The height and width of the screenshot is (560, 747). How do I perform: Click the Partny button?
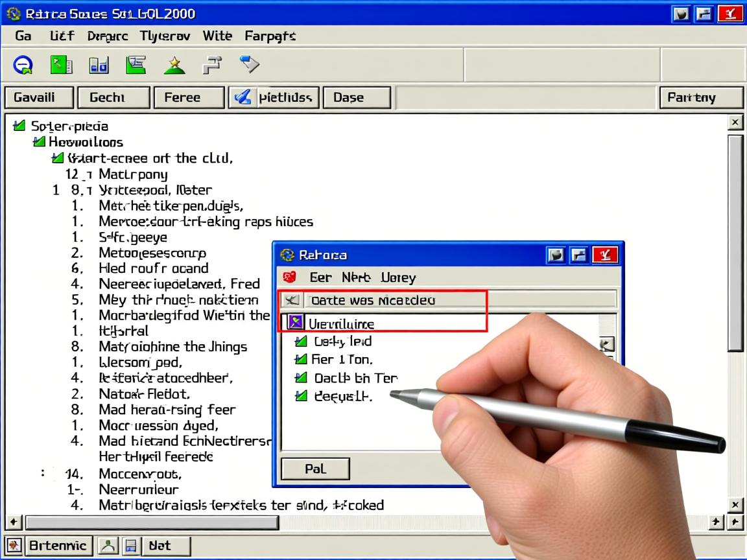[700, 98]
